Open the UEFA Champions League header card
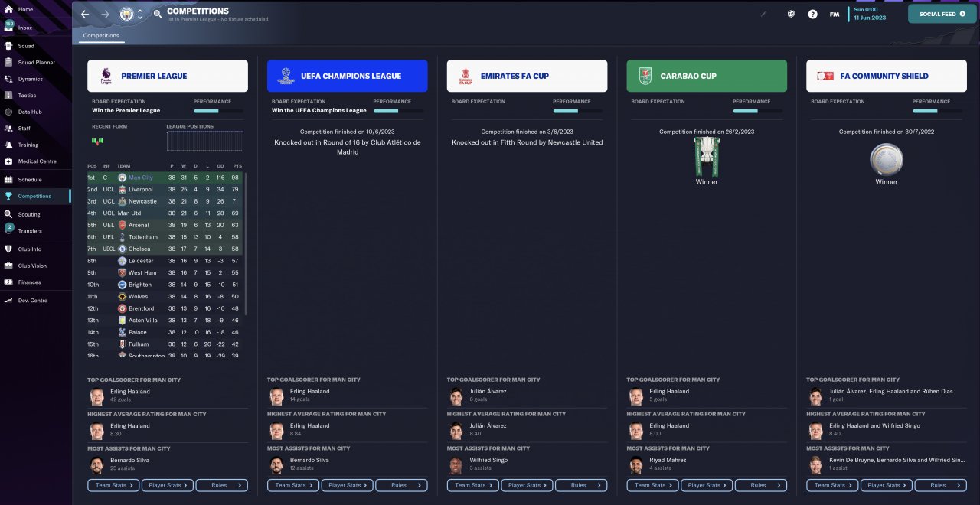The image size is (980, 505). 348,76
